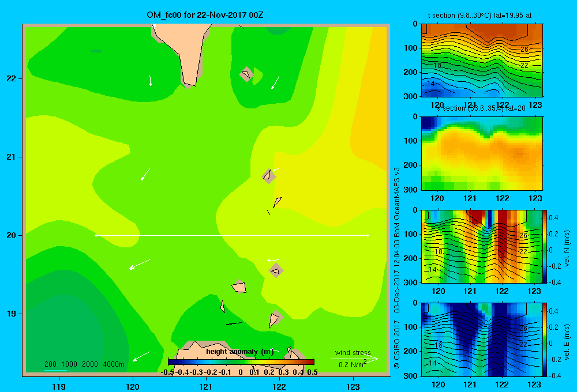Click the 'vel. N (m/s)' axis label
Screen dimensions: 577x392
[x=567, y=248]
